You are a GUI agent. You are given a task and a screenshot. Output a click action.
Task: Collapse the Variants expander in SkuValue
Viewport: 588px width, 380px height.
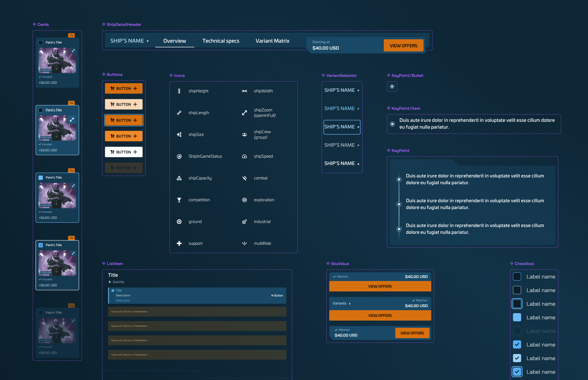click(342, 303)
